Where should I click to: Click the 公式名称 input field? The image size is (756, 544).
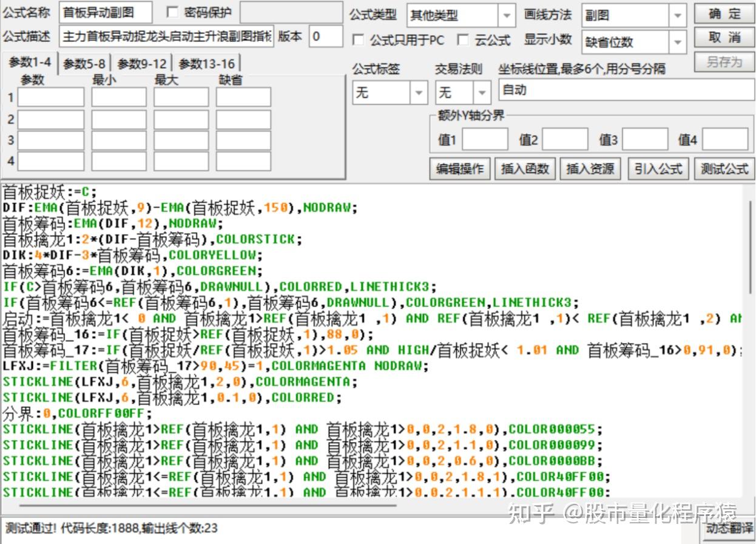tap(106, 13)
